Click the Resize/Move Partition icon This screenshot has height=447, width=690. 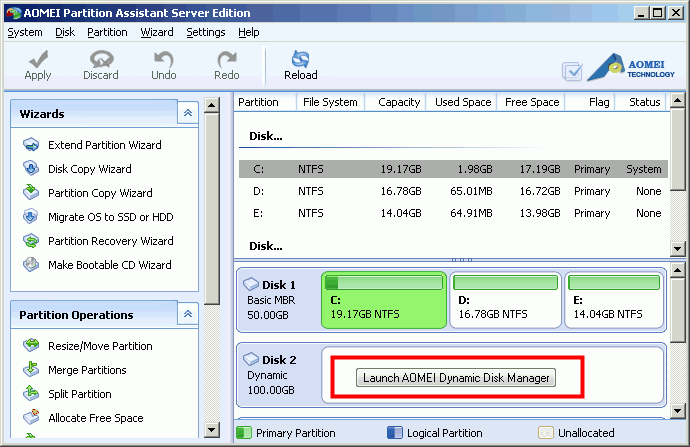pos(31,345)
